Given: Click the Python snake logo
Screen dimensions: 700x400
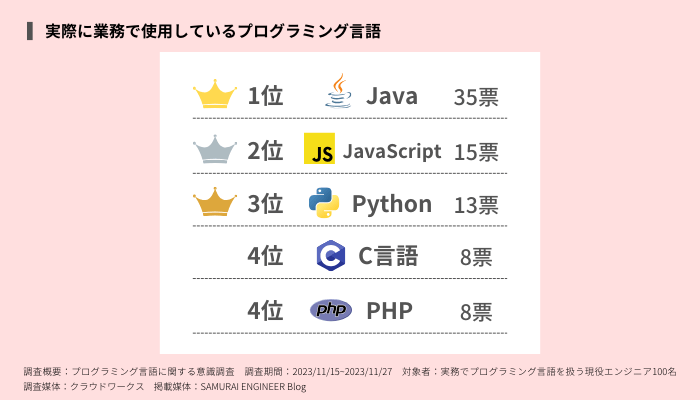Looking at the screenshot, I should click(x=324, y=203).
